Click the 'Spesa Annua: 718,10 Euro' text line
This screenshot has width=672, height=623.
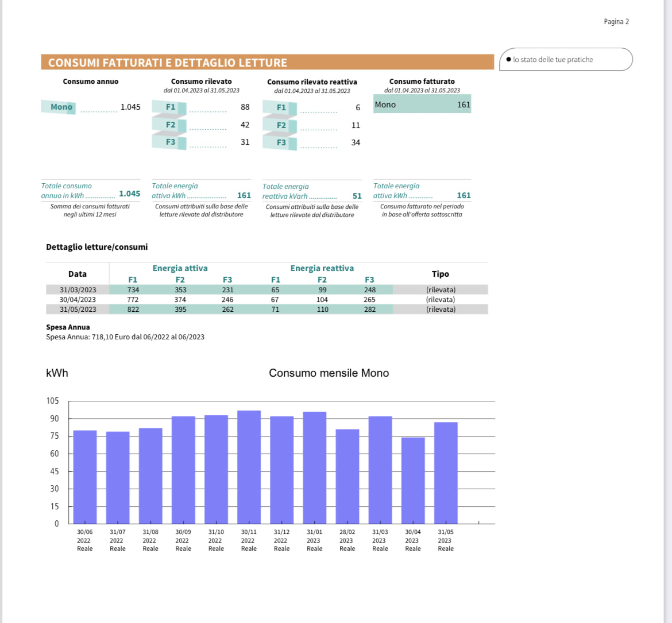click(125, 337)
